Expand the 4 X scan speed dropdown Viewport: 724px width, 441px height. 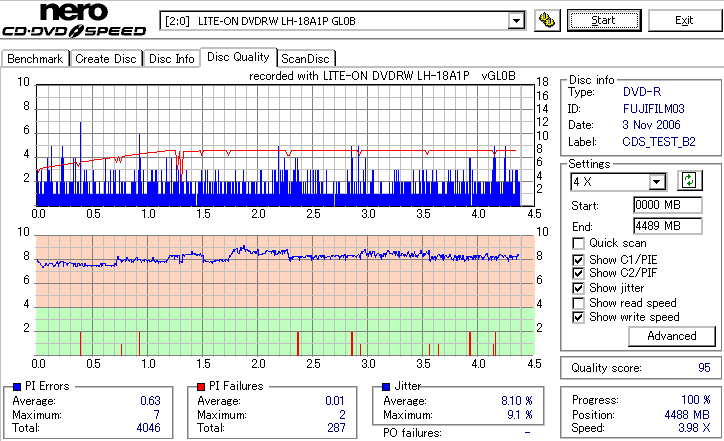[656, 182]
